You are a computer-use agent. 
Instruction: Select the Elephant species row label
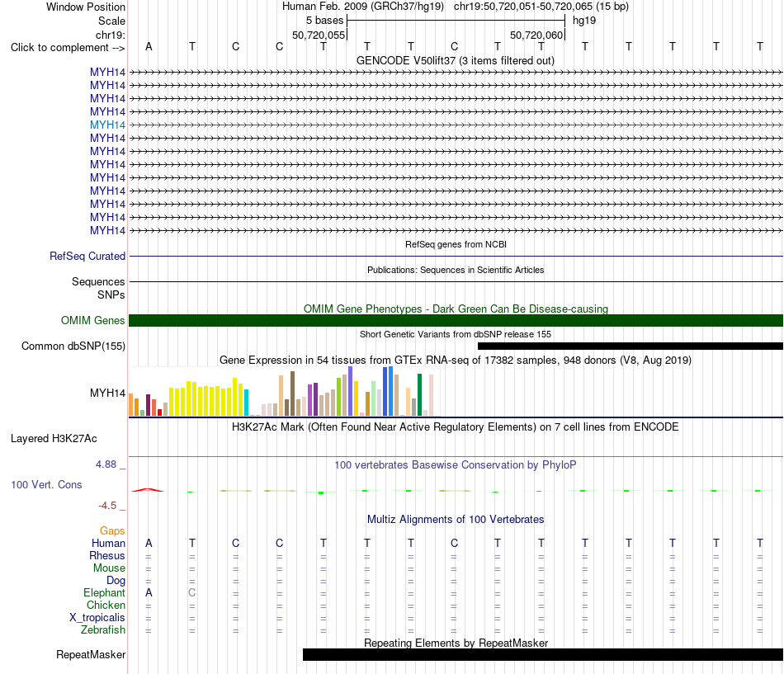104,592
